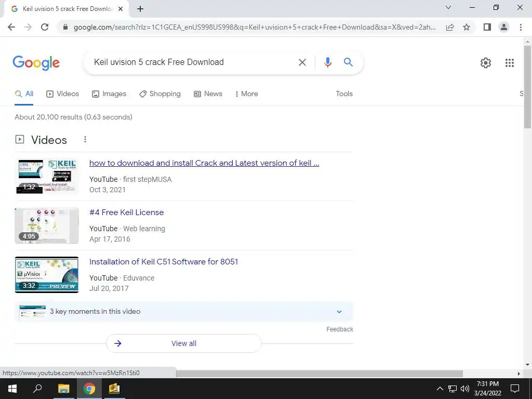
Task: Open a new browser tab
Action: [140, 9]
